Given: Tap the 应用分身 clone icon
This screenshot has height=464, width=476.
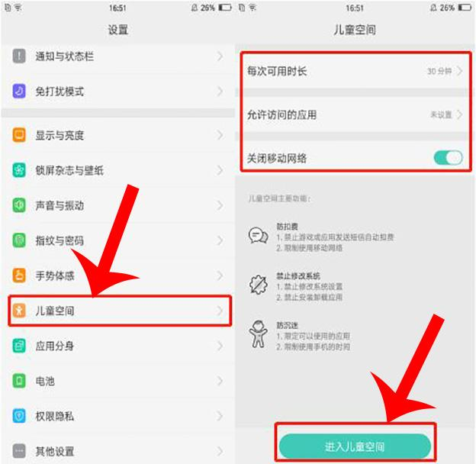Looking at the screenshot, I should point(19,346).
